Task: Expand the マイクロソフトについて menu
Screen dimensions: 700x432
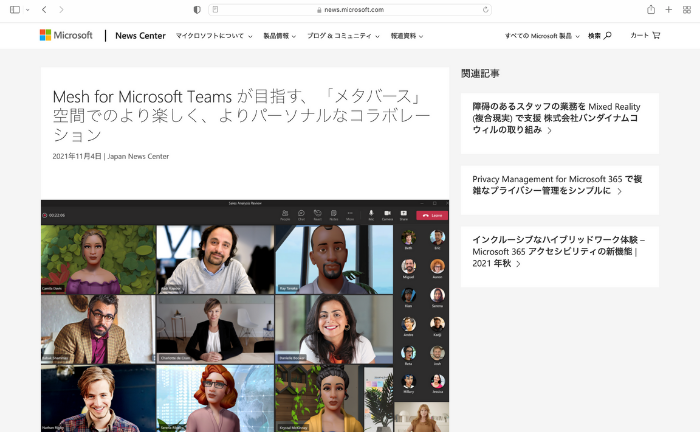Action: 214,36
